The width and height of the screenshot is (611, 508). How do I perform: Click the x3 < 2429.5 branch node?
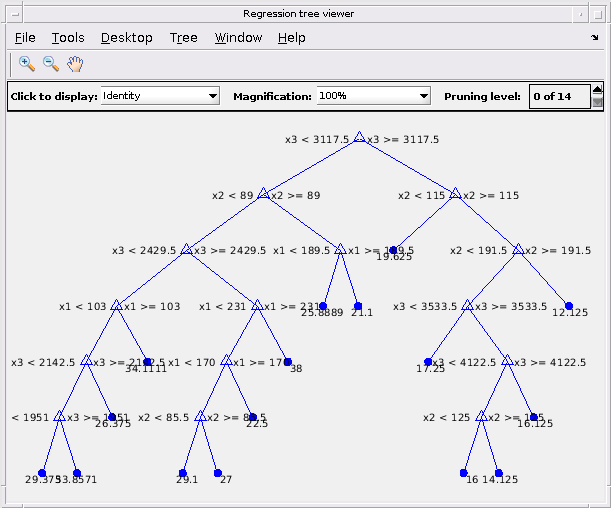coord(186,249)
